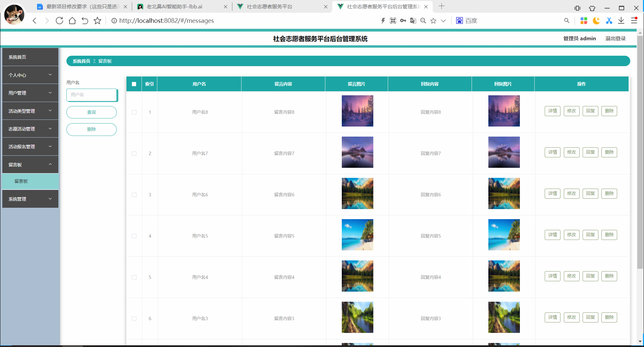Collapse the 留言板 sidebar menu
Viewport: 644px width, 347px height.
coord(30,165)
